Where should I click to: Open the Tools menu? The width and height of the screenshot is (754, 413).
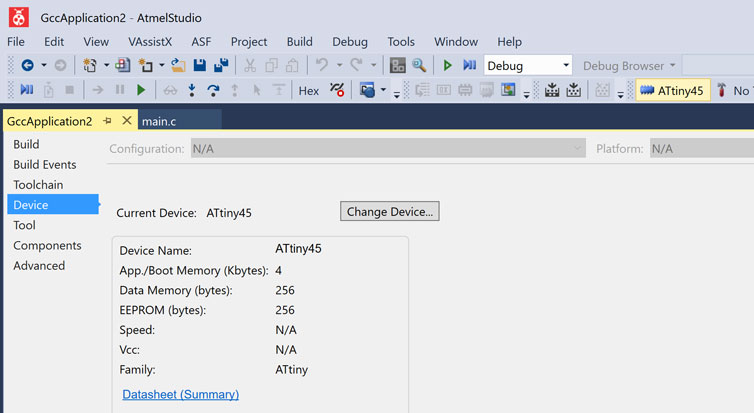pyautogui.click(x=401, y=42)
